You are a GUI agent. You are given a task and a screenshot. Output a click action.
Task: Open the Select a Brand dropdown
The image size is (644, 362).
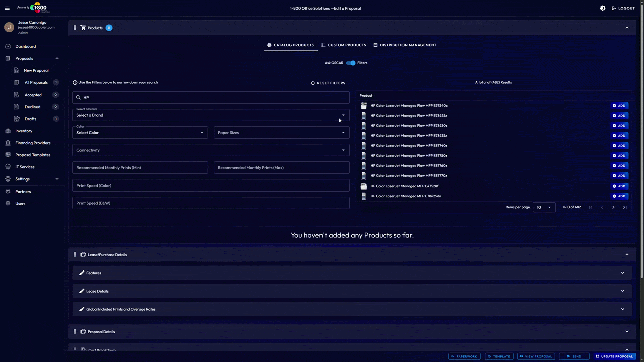211,115
